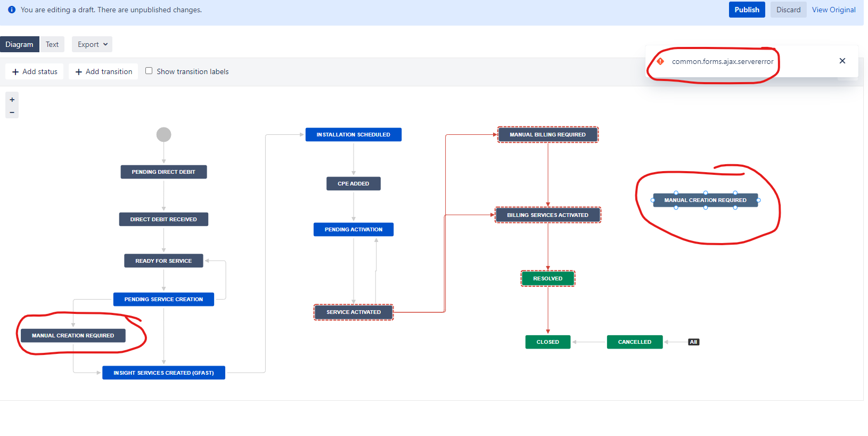Select the Direct Debit Received status
Screen dimensions: 868x436
tap(163, 219)
